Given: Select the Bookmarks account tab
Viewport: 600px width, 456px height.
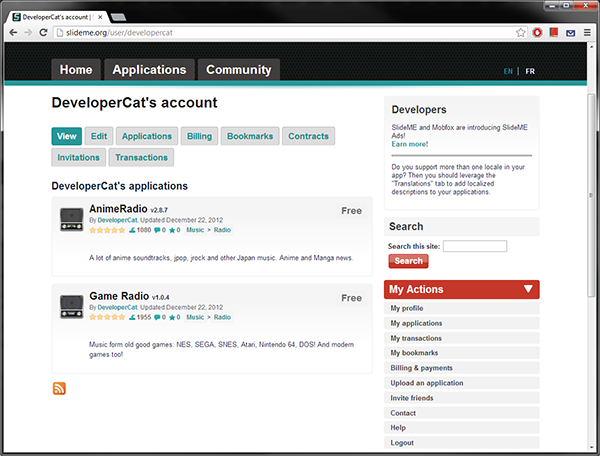Looking at the screenshot, I should click(x=250, y=136).
